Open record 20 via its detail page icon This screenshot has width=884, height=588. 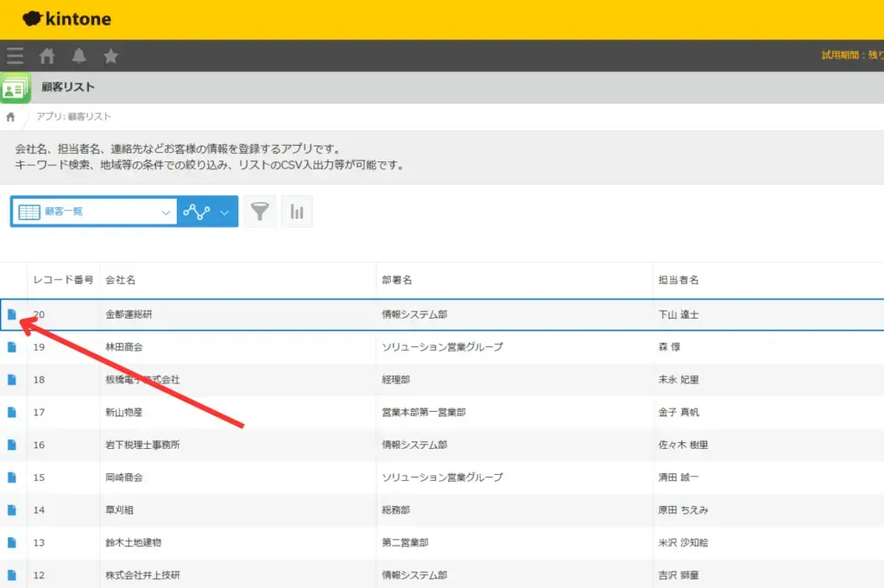[x=12, y=314]
